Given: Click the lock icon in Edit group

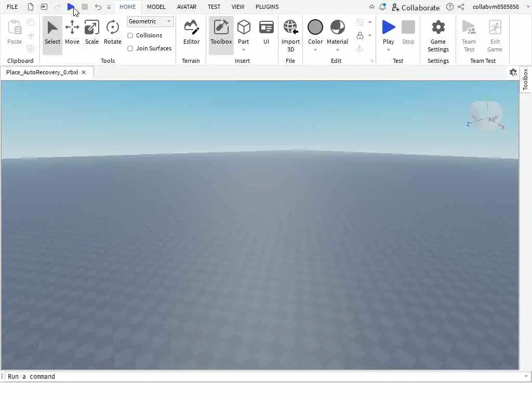Looking at the screenshot, I should [360, 35].
